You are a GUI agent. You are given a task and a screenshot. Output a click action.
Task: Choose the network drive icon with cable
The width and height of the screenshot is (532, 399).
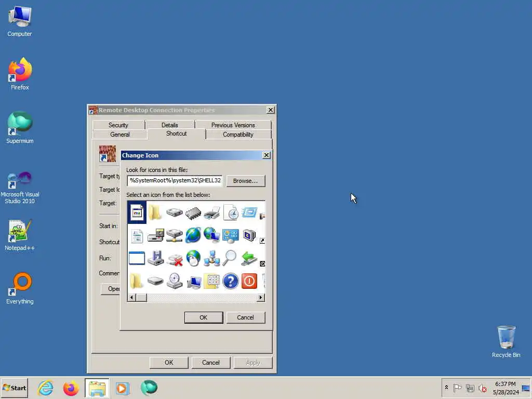pyautogui.click(x=175, y=235)
